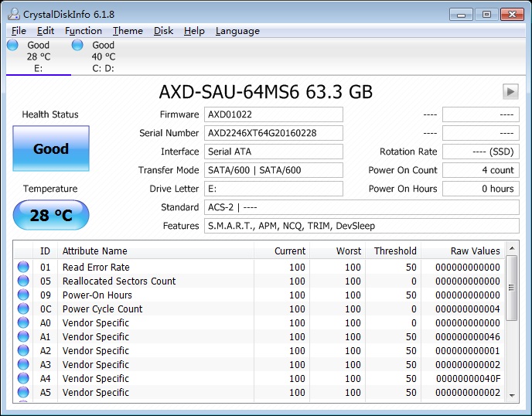Viewport: 532px width, 416px height.
Task: Click status orb for attribute A1
Action: tap(23, 336)
